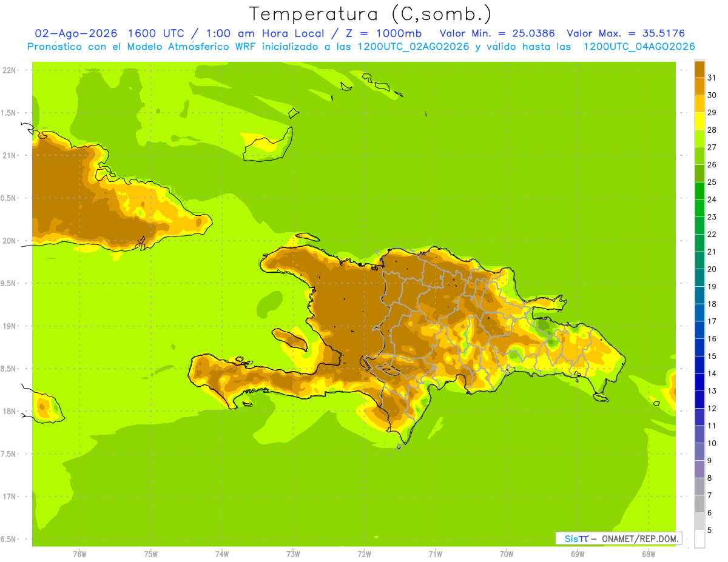The image size is (728, 562).
Task: Click the colorbar value 8 label
Action: coord(710,478)
